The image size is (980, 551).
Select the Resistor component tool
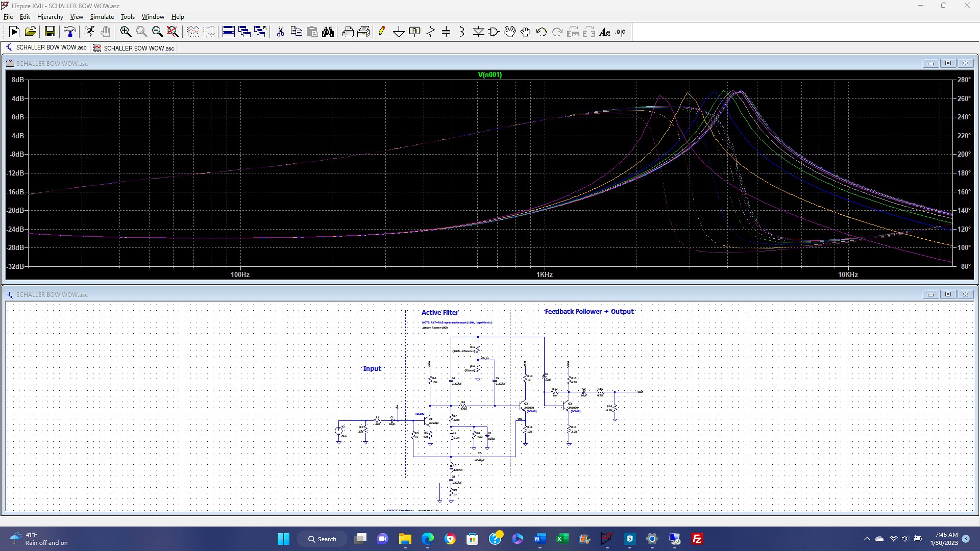click(430, 32)
